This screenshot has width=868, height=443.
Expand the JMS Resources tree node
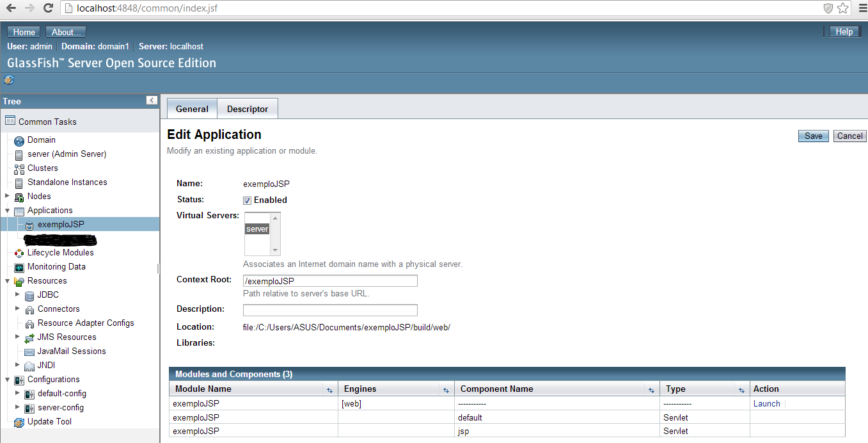tap(17, 337)
